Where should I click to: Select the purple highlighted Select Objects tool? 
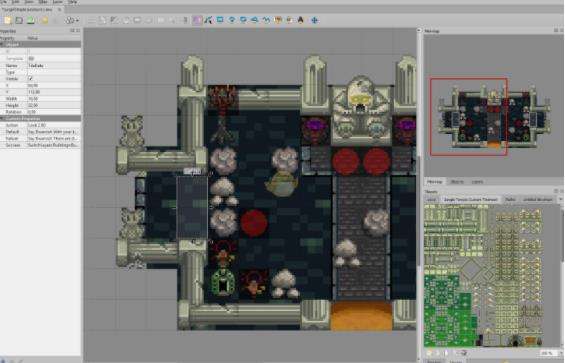pos(197,20)
